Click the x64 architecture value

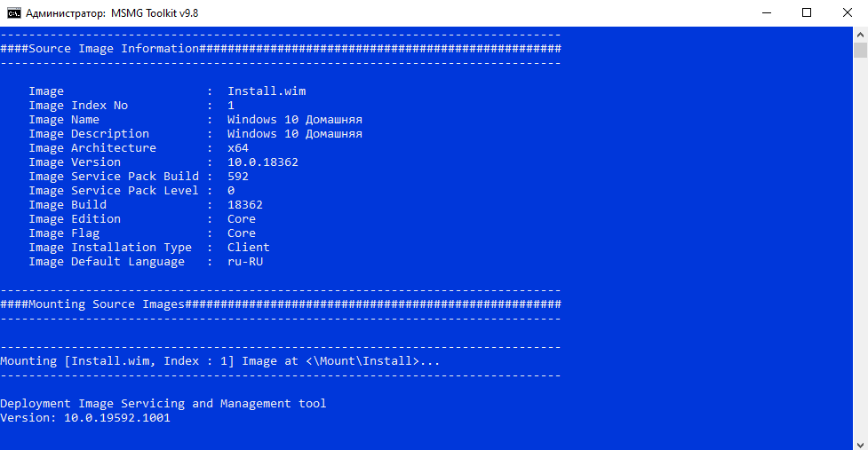(x=238, y=148)
